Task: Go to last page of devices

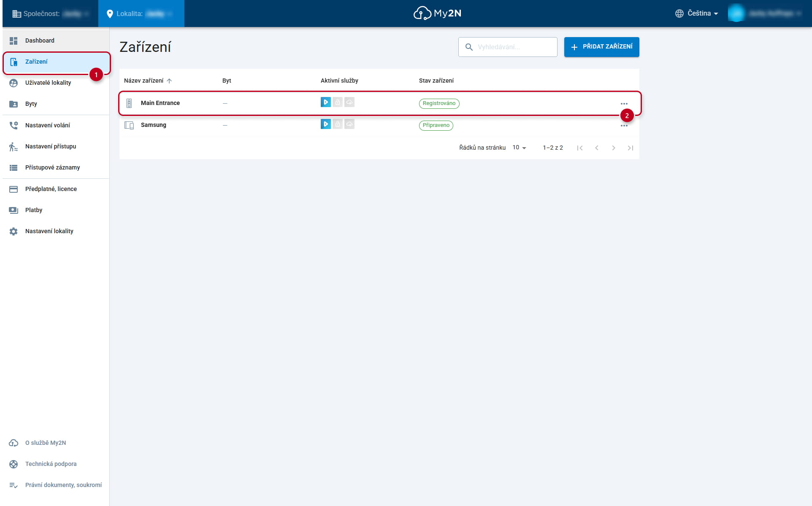Action: 631,148
